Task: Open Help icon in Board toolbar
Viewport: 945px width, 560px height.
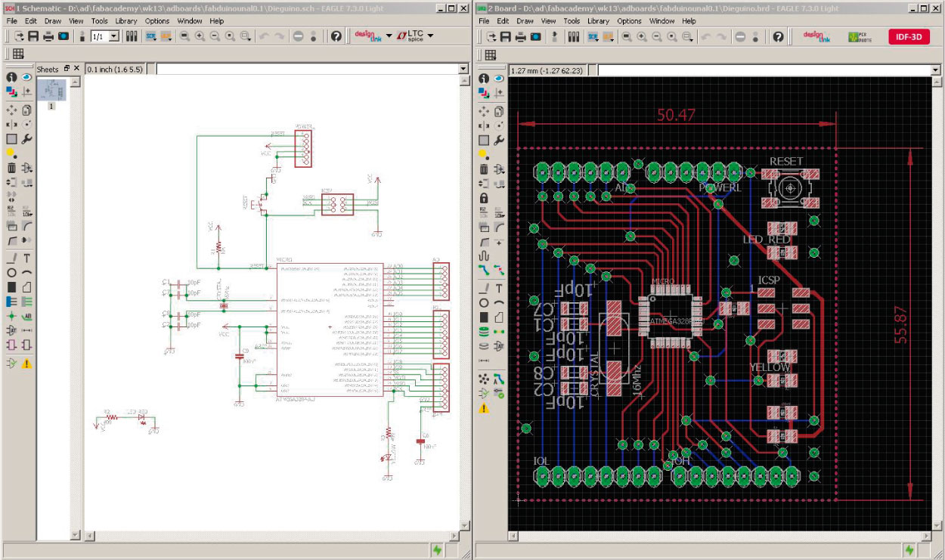Action: tap(778, 36)
